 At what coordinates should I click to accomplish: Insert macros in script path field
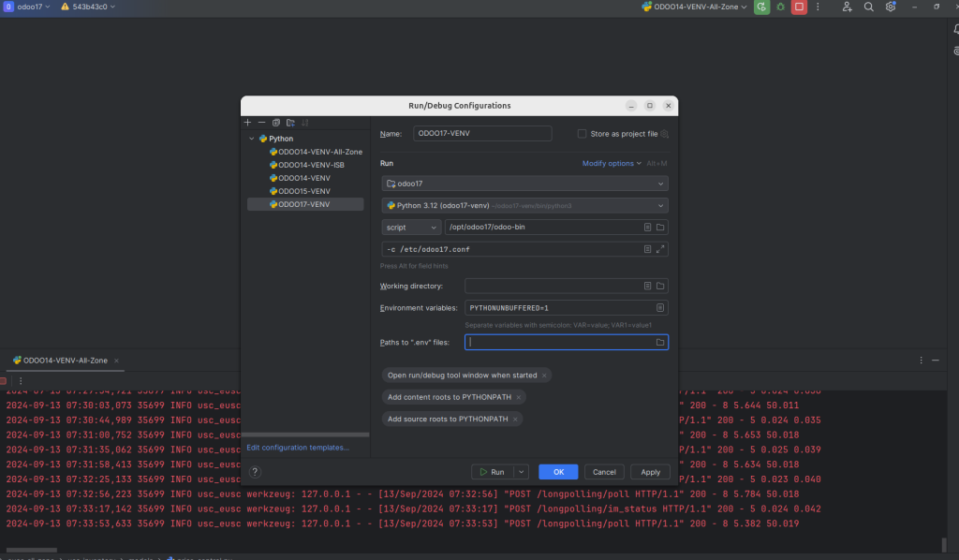coord(648,228)
